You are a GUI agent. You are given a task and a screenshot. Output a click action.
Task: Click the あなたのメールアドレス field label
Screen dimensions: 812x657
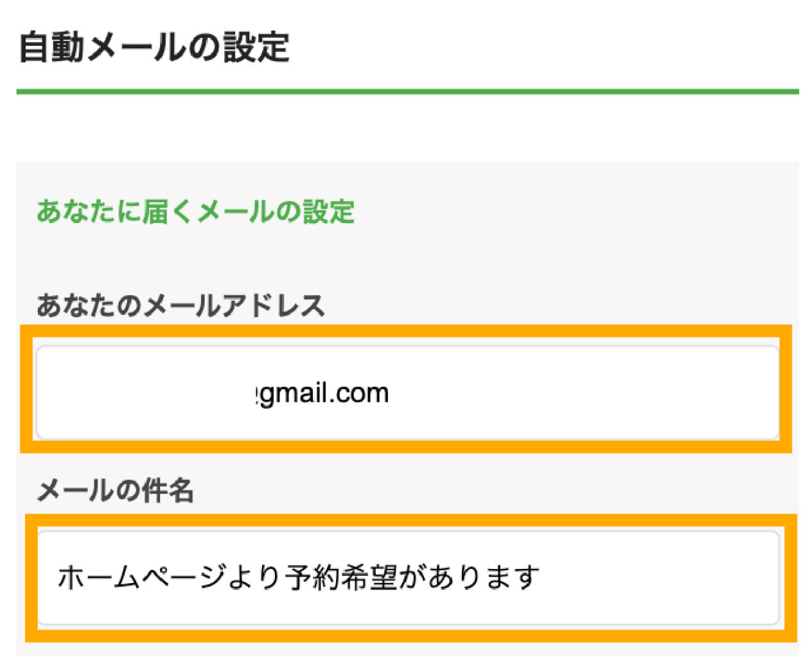(x=181, y=305)
